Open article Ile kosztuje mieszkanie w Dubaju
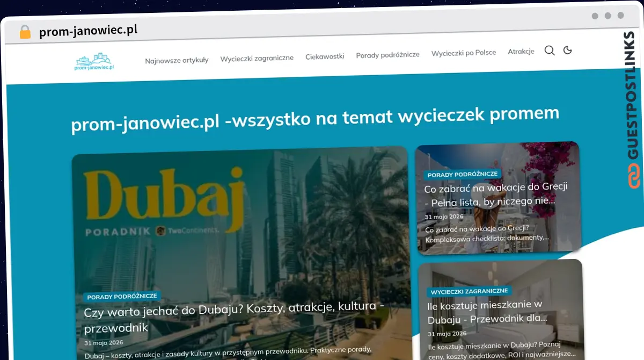The width and height of the screenshot is (644, 360). coord(487,312)
